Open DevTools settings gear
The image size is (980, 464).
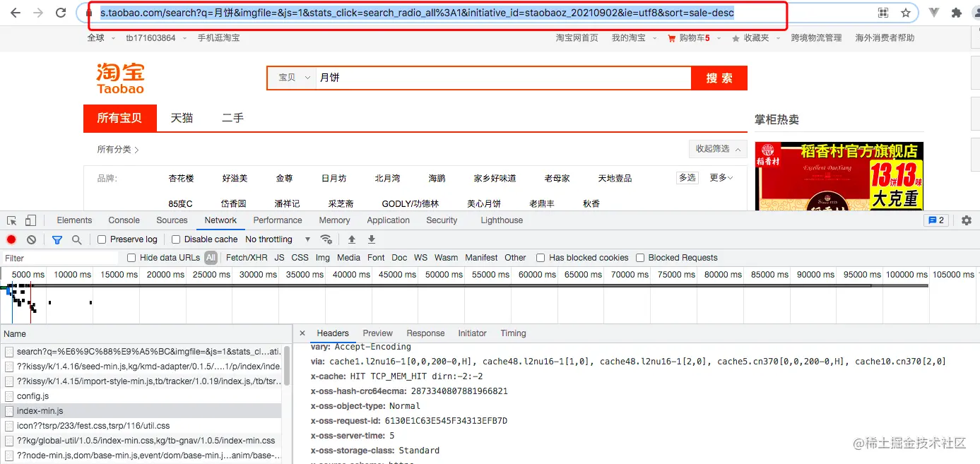pos(967,220)
